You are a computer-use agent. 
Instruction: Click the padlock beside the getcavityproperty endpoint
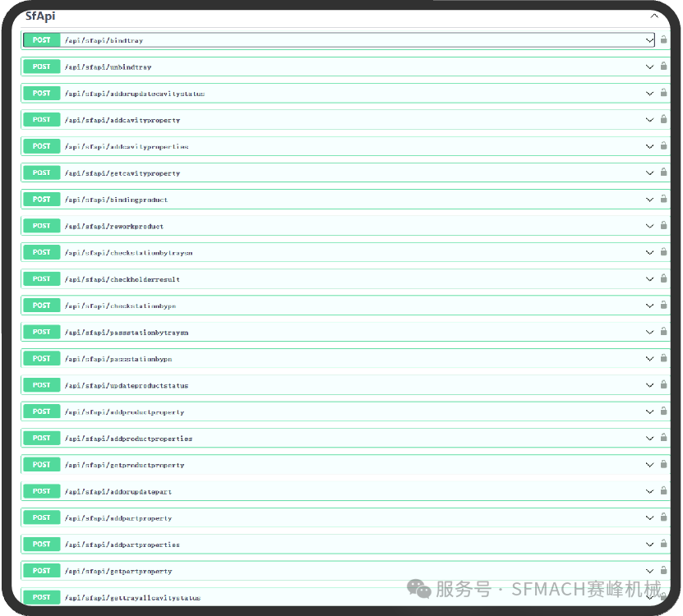point(663,172)
